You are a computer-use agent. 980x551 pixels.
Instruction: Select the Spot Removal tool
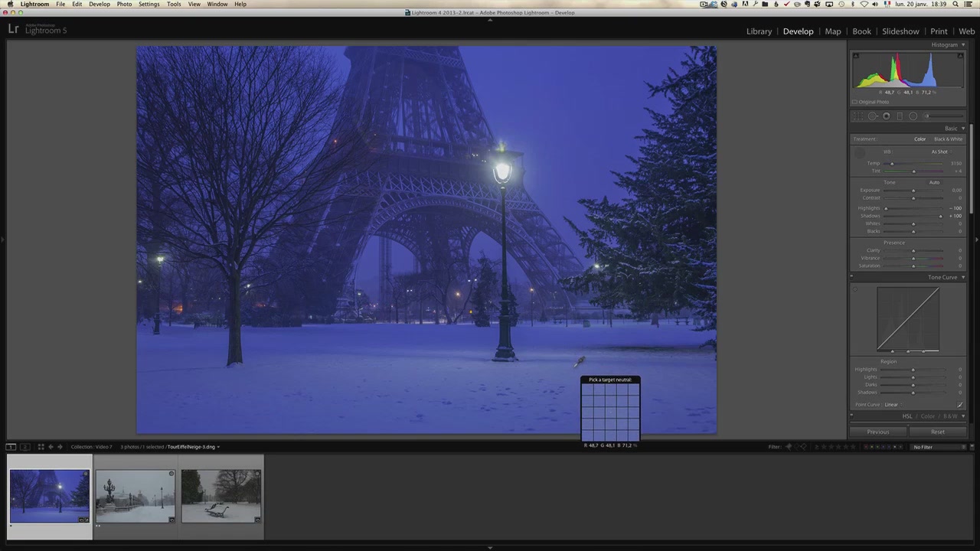[873, 116]
